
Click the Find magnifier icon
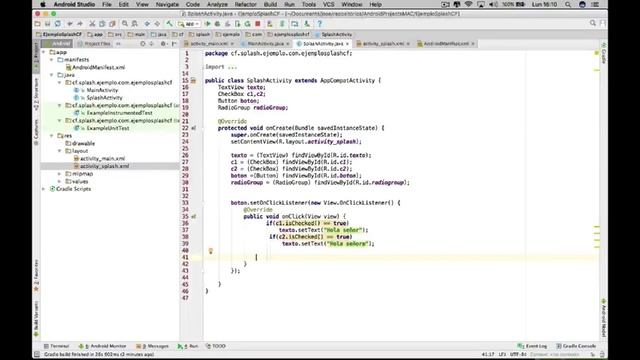click(125, 24)
